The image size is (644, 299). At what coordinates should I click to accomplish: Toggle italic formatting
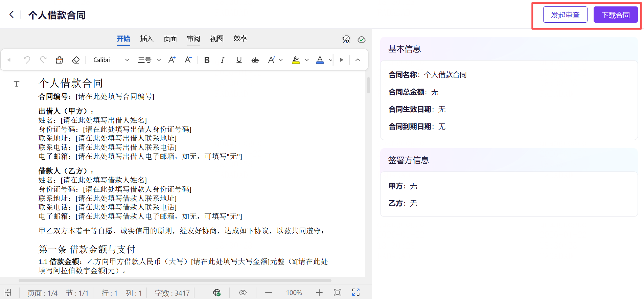(x=223, y=60)
